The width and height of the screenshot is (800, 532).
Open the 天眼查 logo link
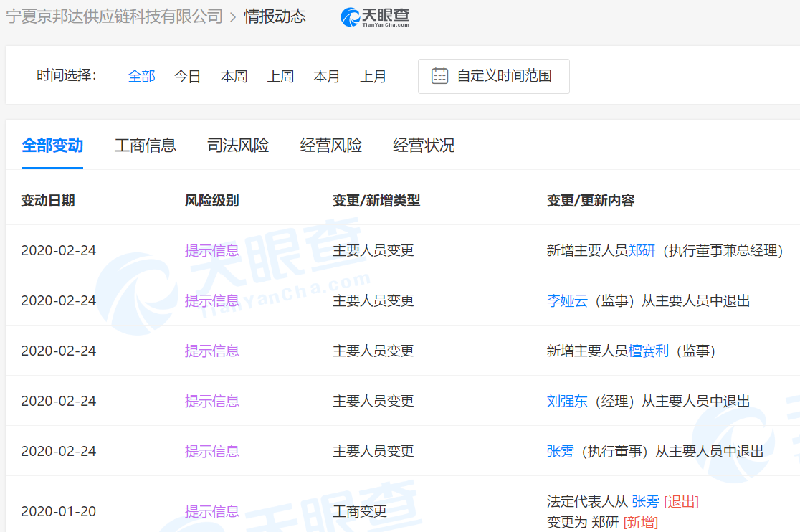coord(375,16)
